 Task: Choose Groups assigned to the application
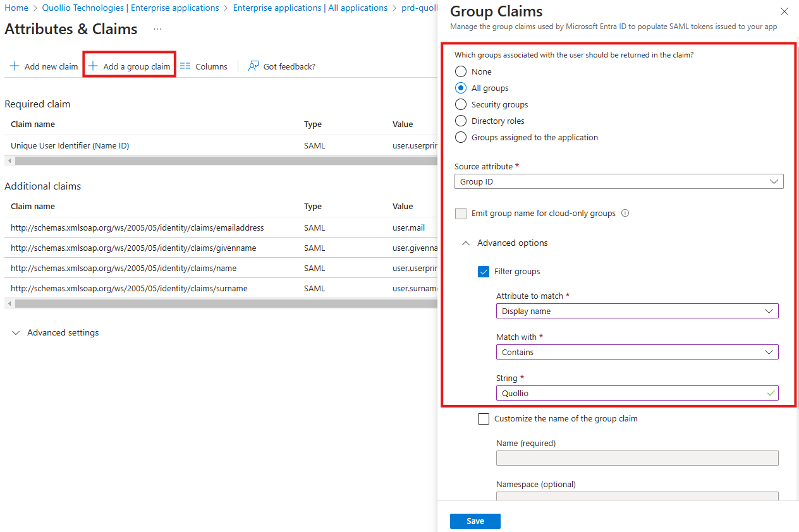461,138
